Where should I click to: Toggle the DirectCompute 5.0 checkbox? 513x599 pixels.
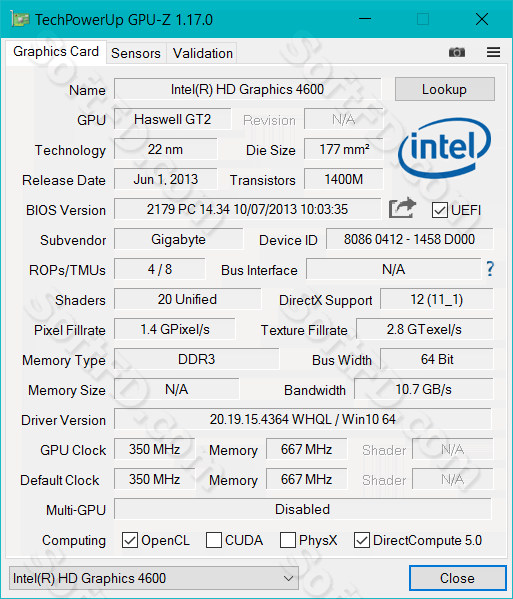362,540
